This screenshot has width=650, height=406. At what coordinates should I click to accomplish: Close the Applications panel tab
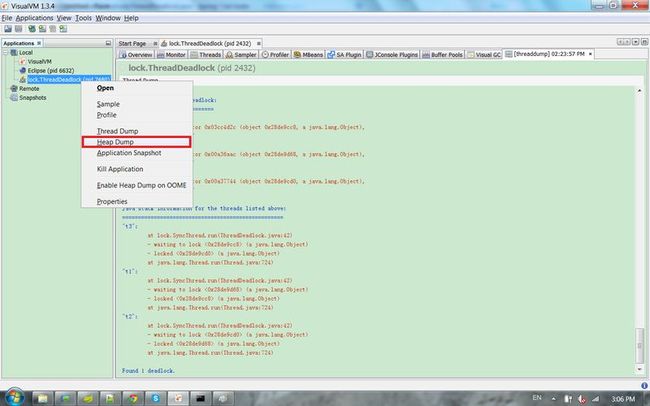click(x=39, y=43)
